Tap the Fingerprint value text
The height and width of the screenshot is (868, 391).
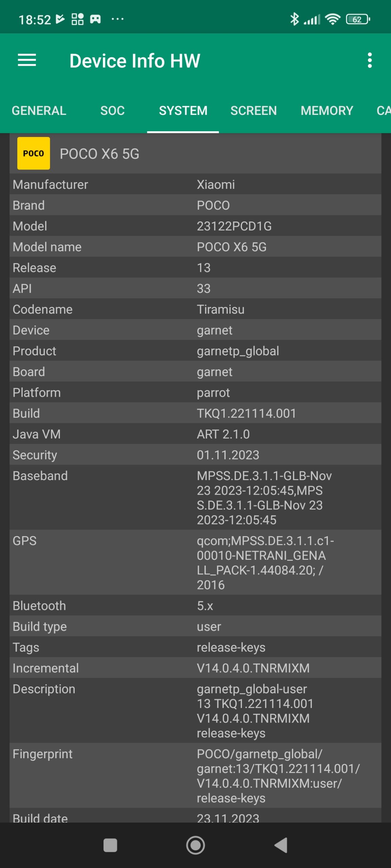tap(278, 776)
